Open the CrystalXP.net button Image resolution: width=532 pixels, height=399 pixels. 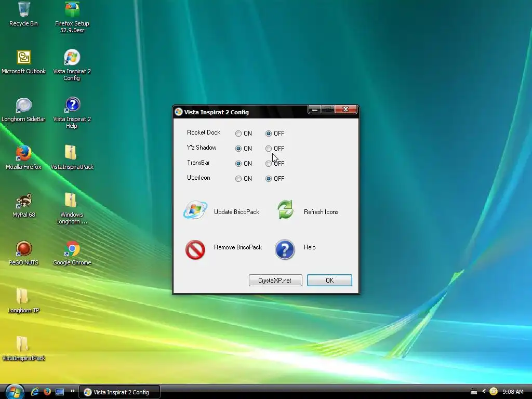pyautogui.click(x=275, y=280)
